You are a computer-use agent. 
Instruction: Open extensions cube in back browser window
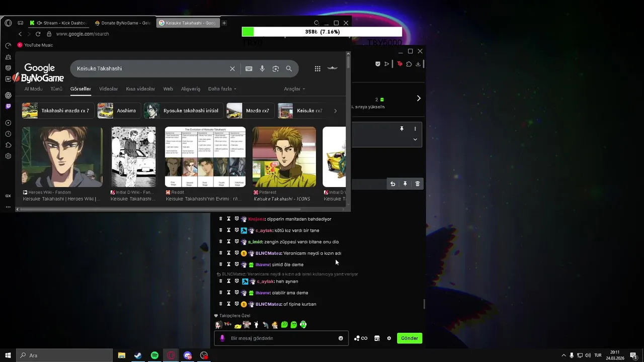(409, 64)
